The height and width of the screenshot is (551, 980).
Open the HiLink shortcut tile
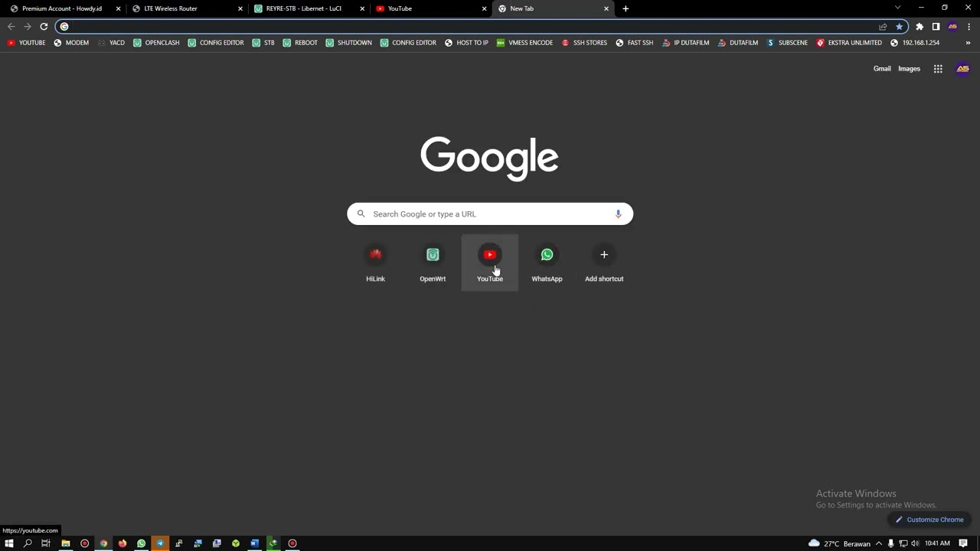(375, 262)
